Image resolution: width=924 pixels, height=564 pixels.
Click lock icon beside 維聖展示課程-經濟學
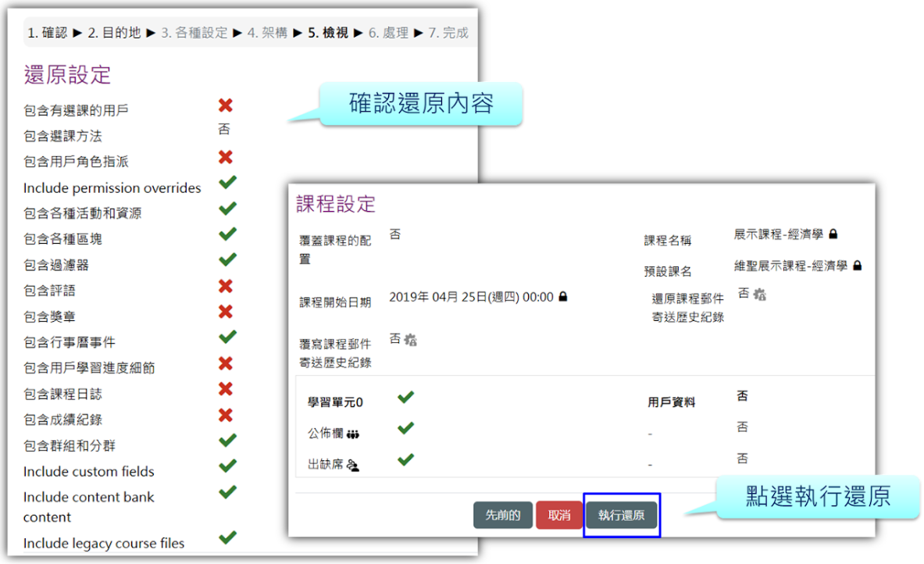857,266
